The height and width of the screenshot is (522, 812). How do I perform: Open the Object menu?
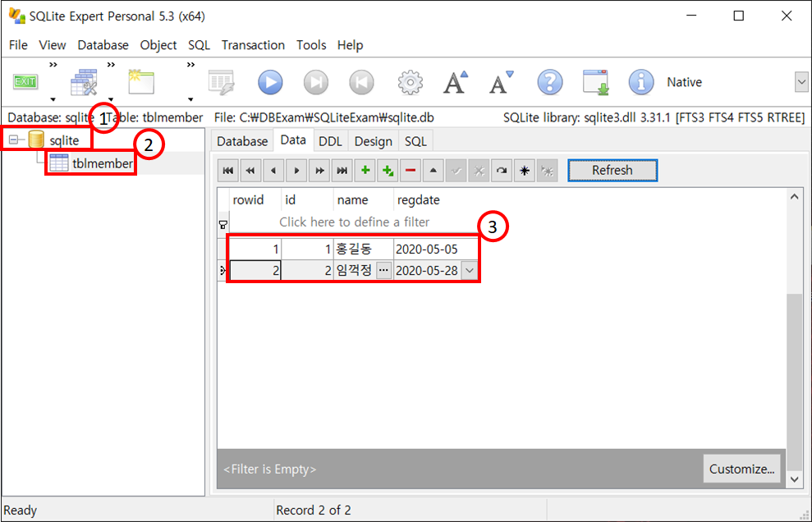(158, 45)
